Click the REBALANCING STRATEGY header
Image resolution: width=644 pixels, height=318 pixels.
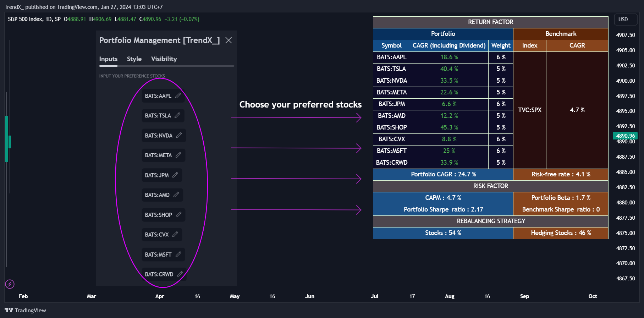490,221
